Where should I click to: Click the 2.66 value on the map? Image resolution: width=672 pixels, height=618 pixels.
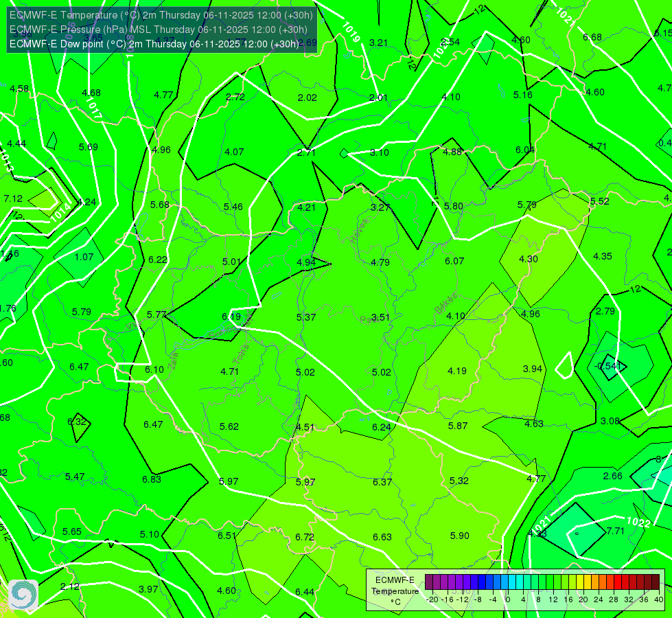point(613,476)
